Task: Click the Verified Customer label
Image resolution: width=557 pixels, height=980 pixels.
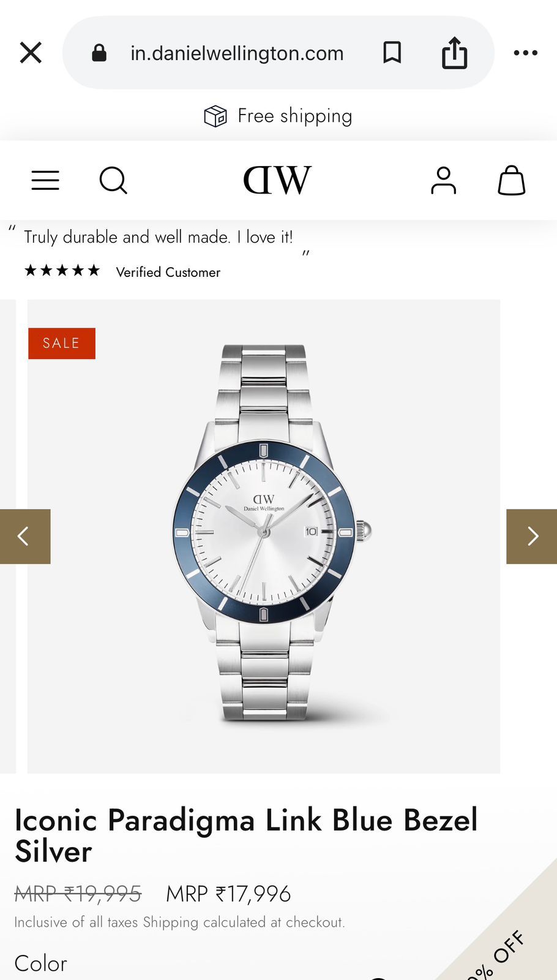Action: (168, 272)
